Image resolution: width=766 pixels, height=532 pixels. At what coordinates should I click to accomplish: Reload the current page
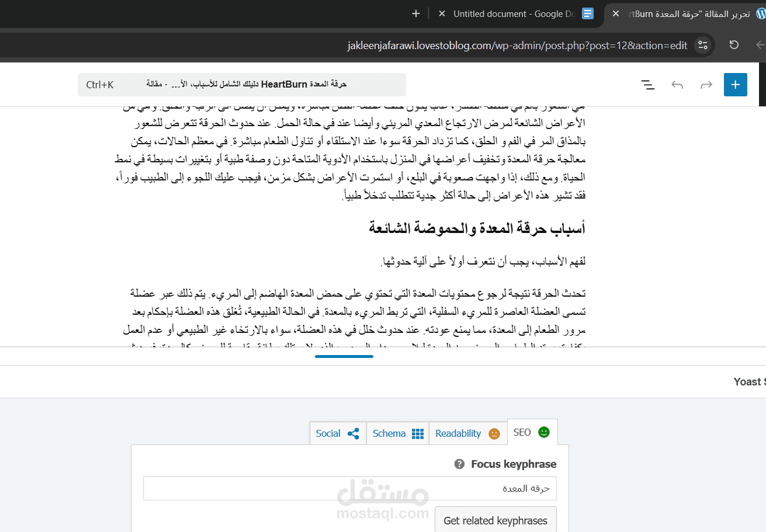pyautogui.click(x=734, y=45)
